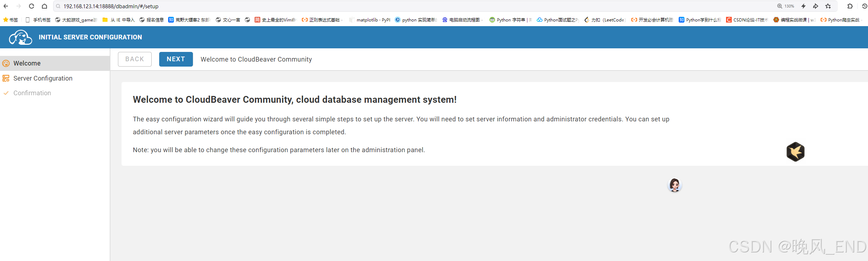The width and height of the screenshot is (868, 261).
Task: Go back with the browser back arrow
Action: coord(6,6)
